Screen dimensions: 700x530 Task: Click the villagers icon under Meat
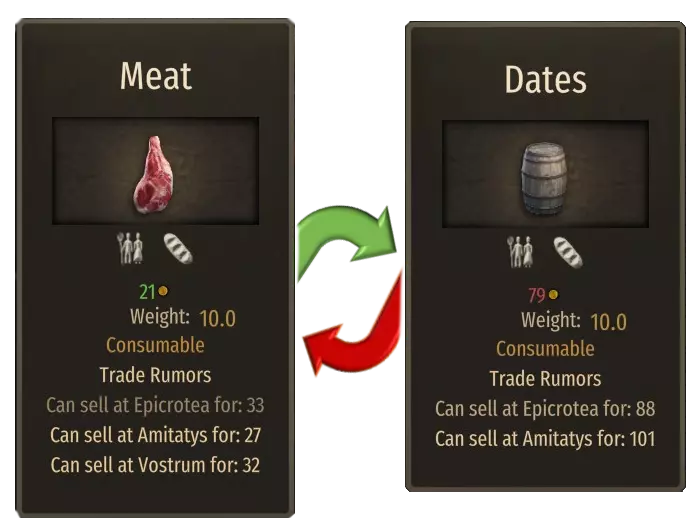coord(130,248)
